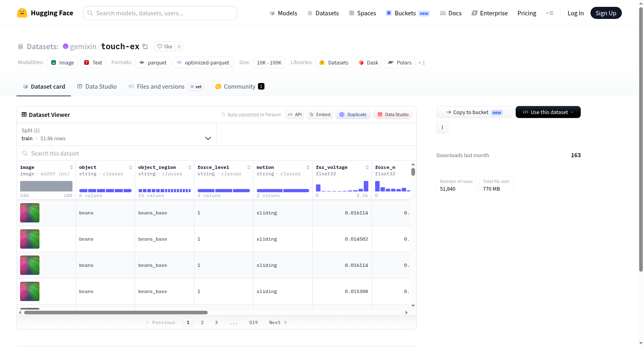The width and height of the screenshot is (644, 347).
Task: Open the API button in Dataset Viewer
Action: tap(295, 114)
